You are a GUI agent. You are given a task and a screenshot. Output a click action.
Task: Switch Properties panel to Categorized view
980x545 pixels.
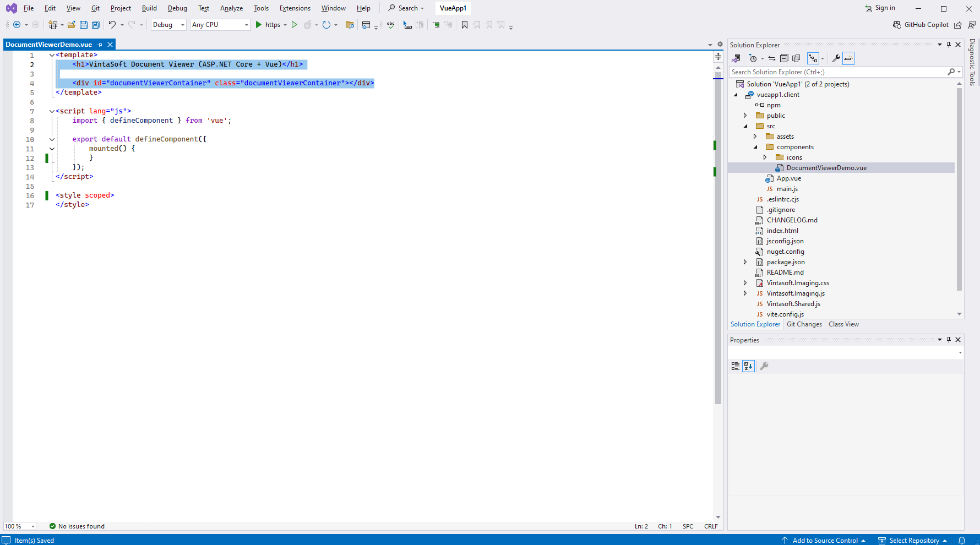tap(736, 366)
